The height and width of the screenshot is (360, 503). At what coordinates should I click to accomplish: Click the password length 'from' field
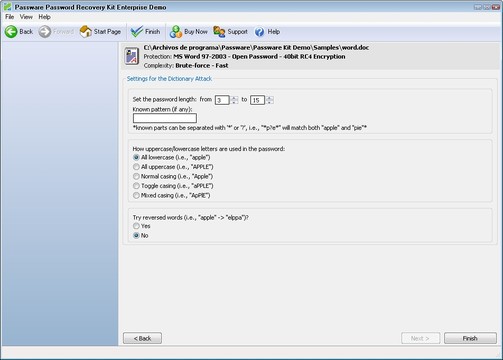[x=222, y=100]
